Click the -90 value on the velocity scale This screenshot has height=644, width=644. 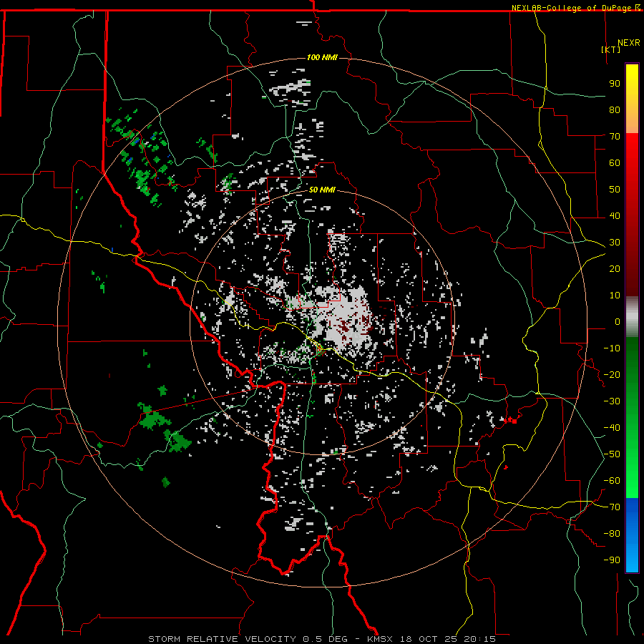[x=612, y=560]
